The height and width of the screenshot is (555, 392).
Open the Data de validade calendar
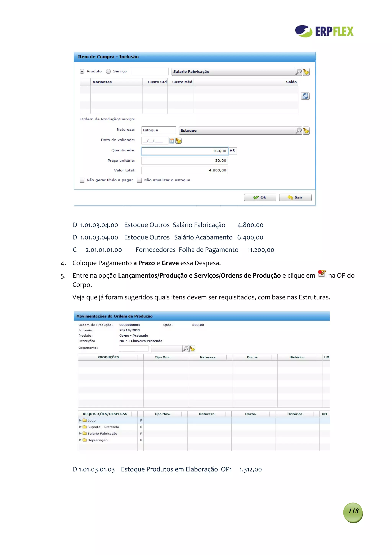[172, 141]
